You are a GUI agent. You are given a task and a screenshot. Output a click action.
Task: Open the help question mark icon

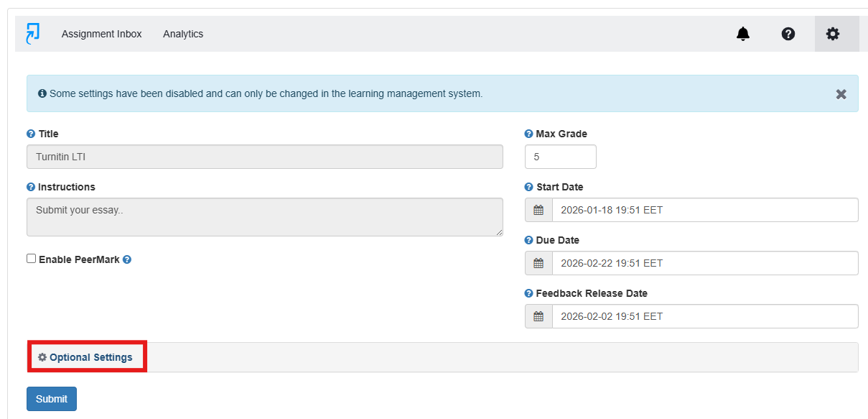click(788, 34)
